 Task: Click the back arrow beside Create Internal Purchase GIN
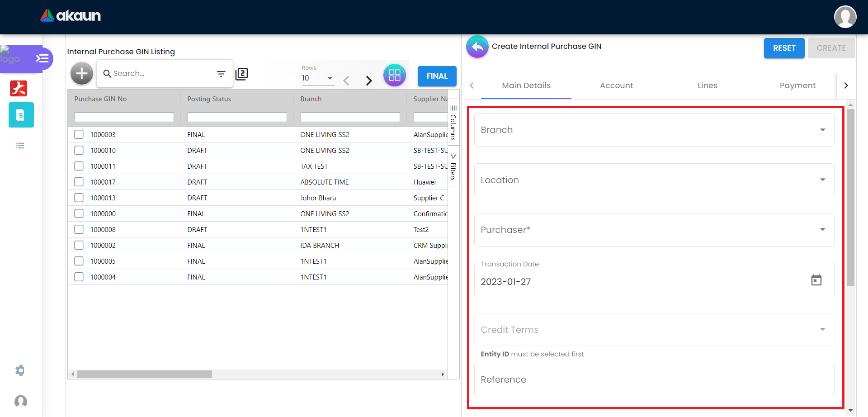coord(477,47)
